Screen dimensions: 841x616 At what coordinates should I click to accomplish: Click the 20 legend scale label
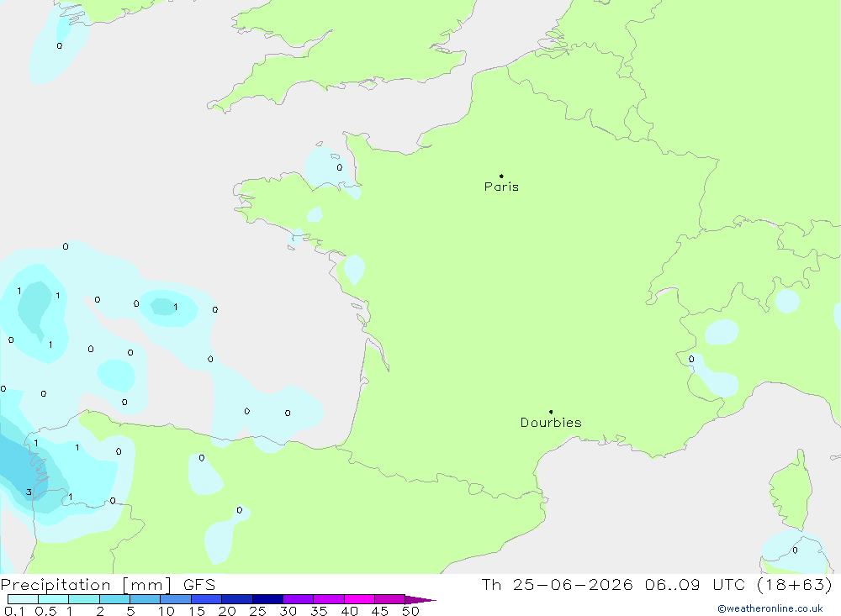[x=227, y=611]
